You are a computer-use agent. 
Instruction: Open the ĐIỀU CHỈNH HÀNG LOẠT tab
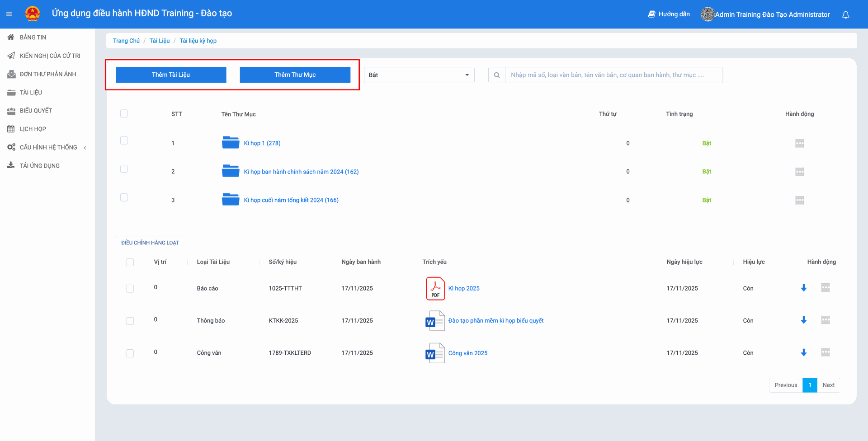(150, 243)
